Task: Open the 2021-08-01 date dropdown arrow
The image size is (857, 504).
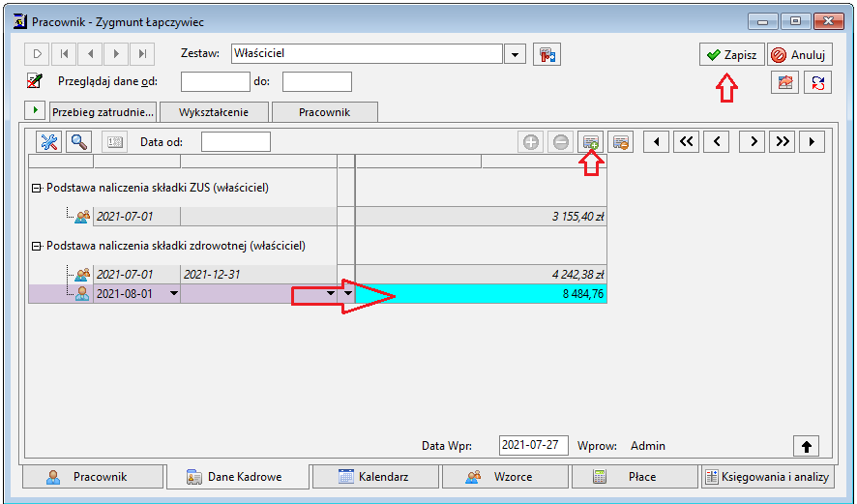Action: (174, 293)
